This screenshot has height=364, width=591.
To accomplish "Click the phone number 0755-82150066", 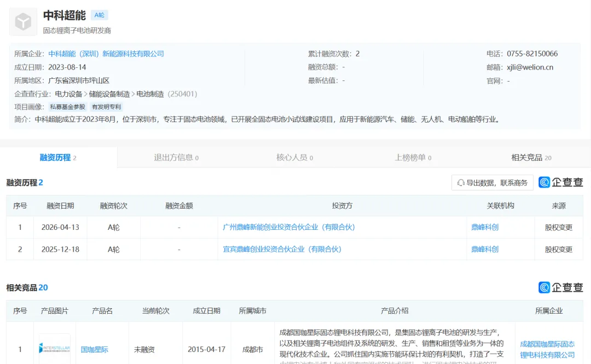I will click(532, 54).
